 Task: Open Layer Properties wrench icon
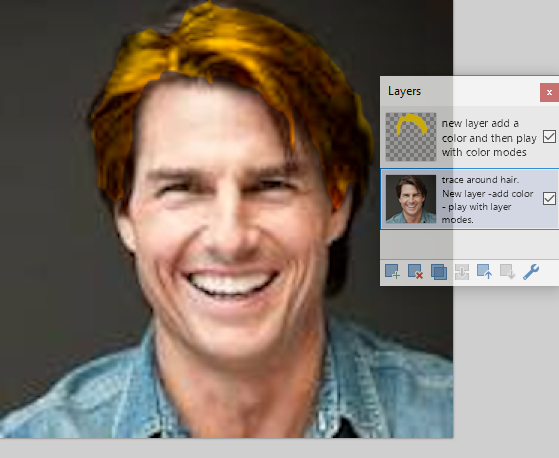(x=531, y=272)
